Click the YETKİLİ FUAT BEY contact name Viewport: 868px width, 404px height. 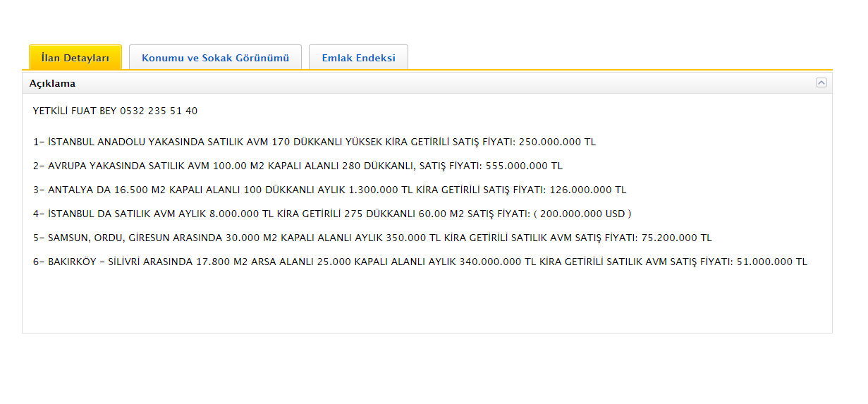point(75,111)
